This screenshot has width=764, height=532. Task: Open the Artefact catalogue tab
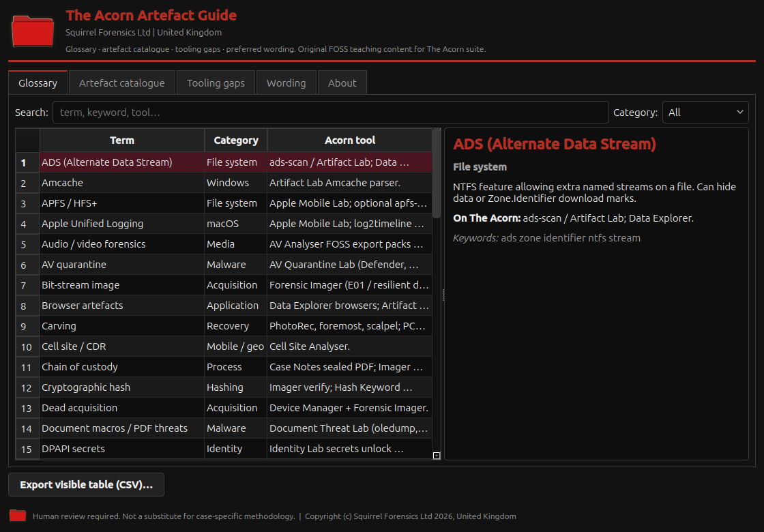(122, 83)
